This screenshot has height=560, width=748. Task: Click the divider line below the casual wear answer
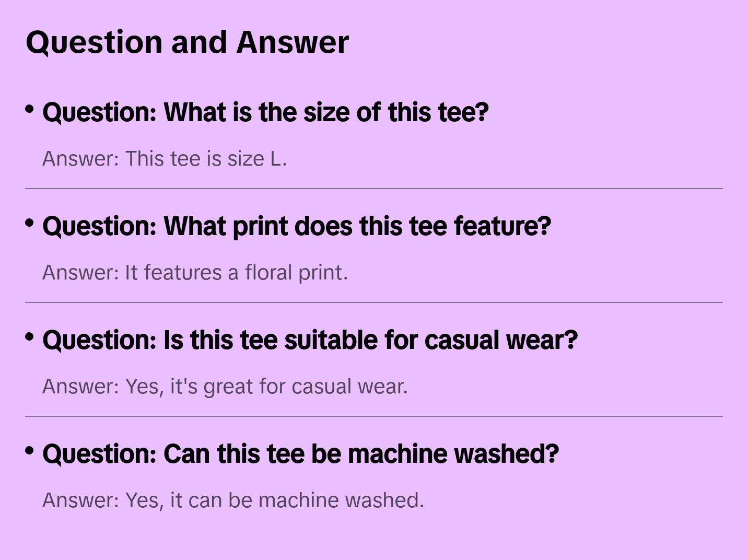pos(374,416)
